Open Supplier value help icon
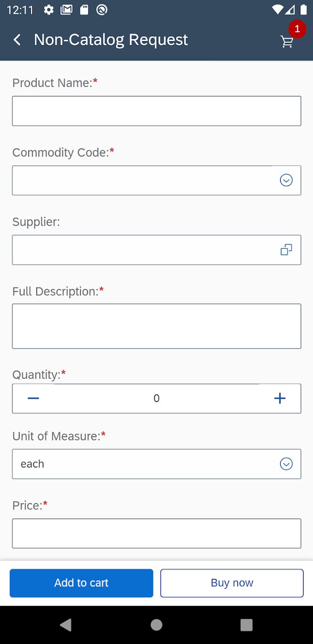The width and height of the screenshot is (313, 644). pyautogui.click(x=286, y=250)
